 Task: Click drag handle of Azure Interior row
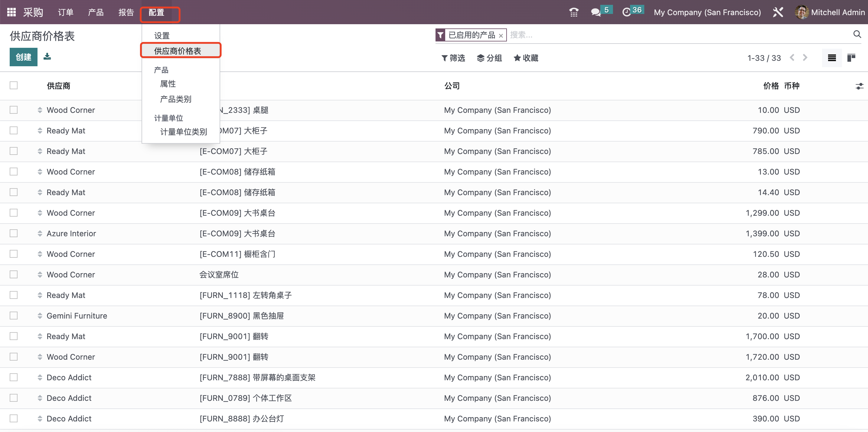[40, 234]
